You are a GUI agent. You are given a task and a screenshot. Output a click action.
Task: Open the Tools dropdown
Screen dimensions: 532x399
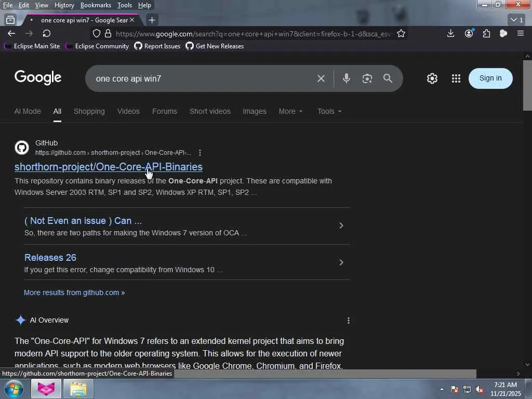[329, 111]
